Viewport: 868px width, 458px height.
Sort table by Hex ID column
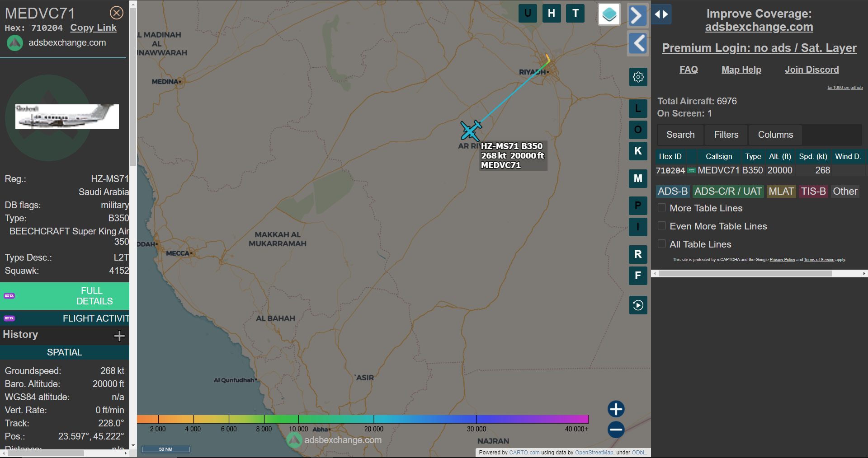coord(670,156)
